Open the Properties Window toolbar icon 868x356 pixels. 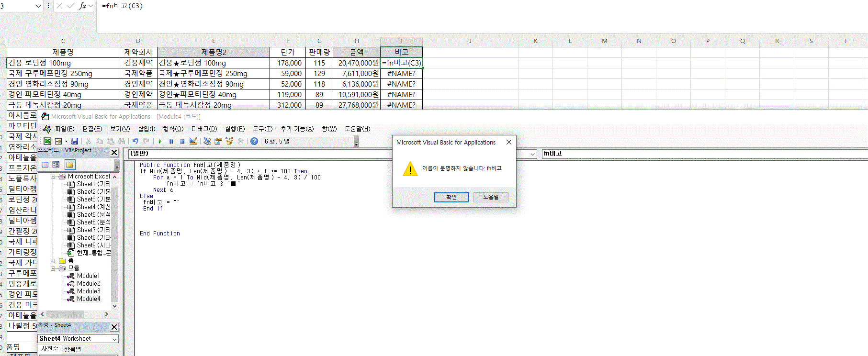[218, 141]
